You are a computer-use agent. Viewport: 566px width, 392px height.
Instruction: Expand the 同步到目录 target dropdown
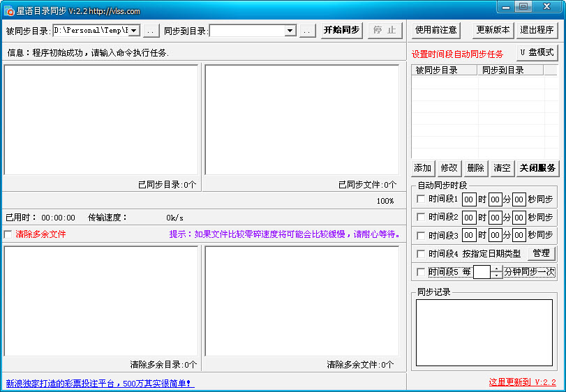290,31
